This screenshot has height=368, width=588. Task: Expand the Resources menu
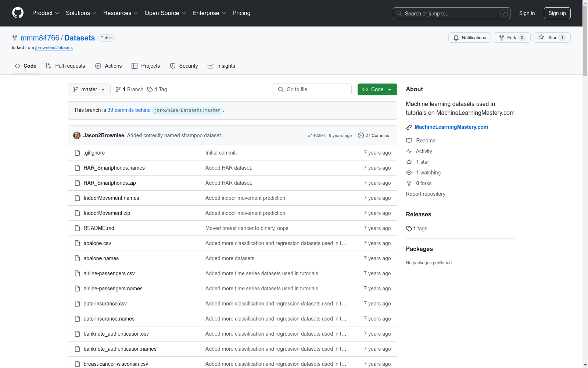(121, 13)
